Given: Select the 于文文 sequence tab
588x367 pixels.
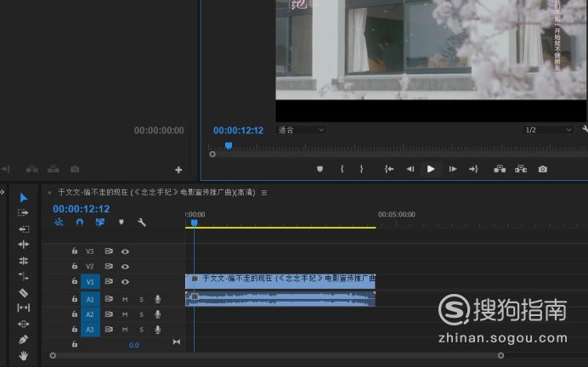Looking at the screenshot, I should [x=156, y=192].
